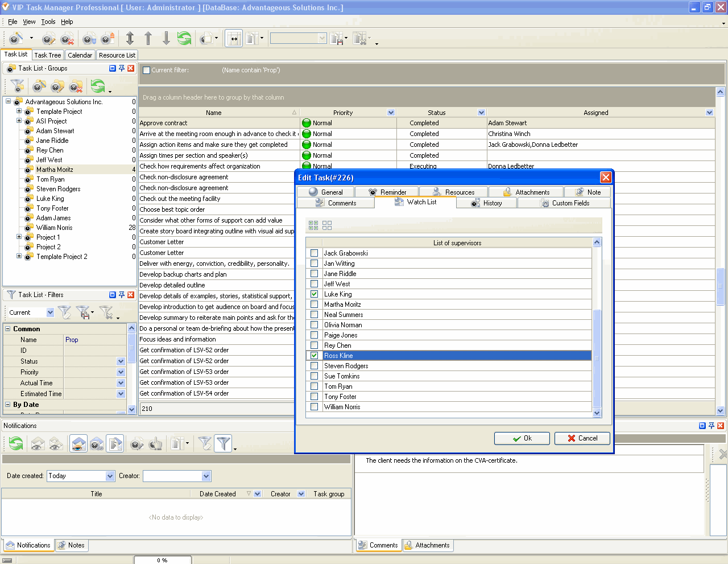Check the Martha Moritz supervisor checkbox
This screenshot has height=564, width=728.
pos(314,304)
